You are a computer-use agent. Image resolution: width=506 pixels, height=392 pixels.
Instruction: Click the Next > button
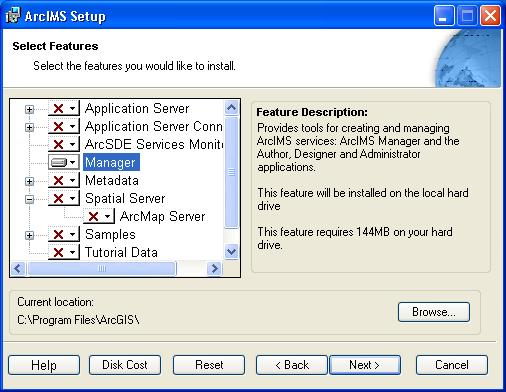pyautogui.click(x=365, y=365)
